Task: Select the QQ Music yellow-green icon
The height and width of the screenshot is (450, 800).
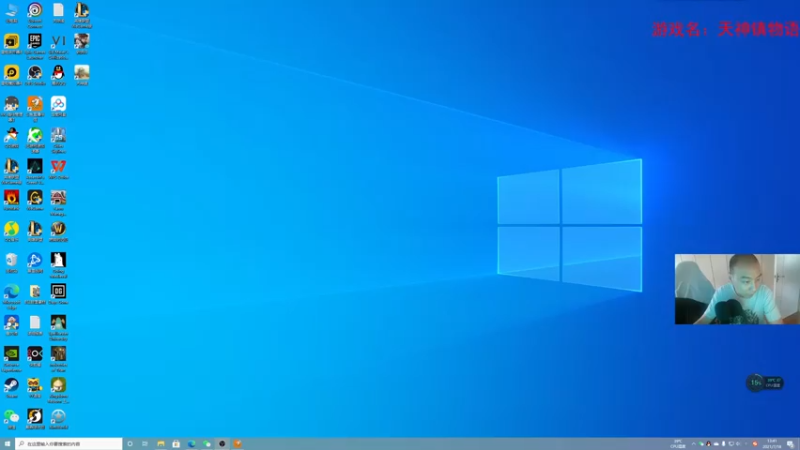Action: (x=11, y=231)
